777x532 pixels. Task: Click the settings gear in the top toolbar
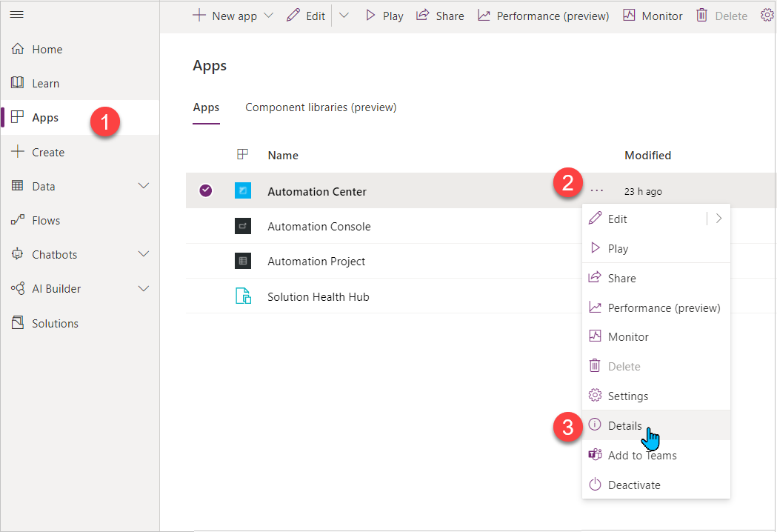pos(767,16)
